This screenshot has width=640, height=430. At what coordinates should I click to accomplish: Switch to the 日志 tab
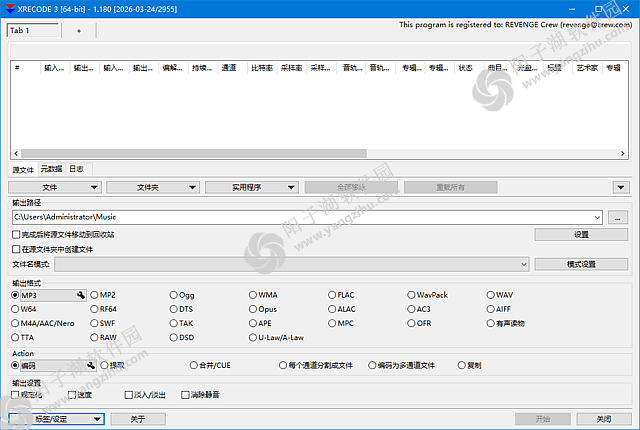coord(77,169)
